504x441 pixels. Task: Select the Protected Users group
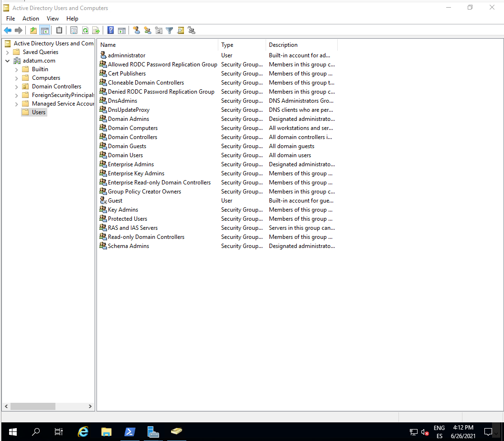[x=123, y=218]
